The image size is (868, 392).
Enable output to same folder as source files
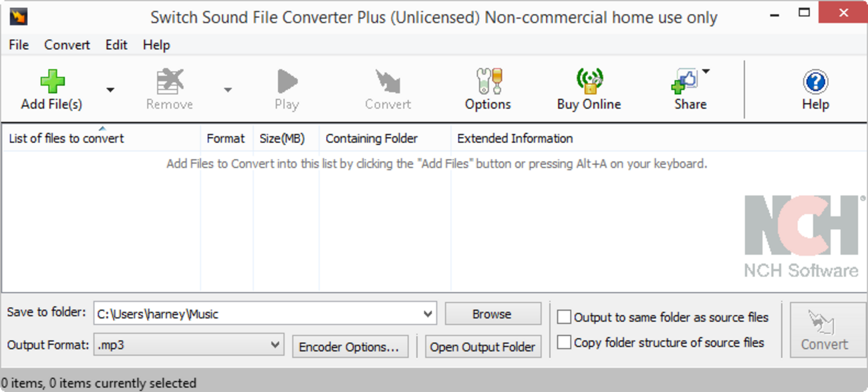pos(565,317)
